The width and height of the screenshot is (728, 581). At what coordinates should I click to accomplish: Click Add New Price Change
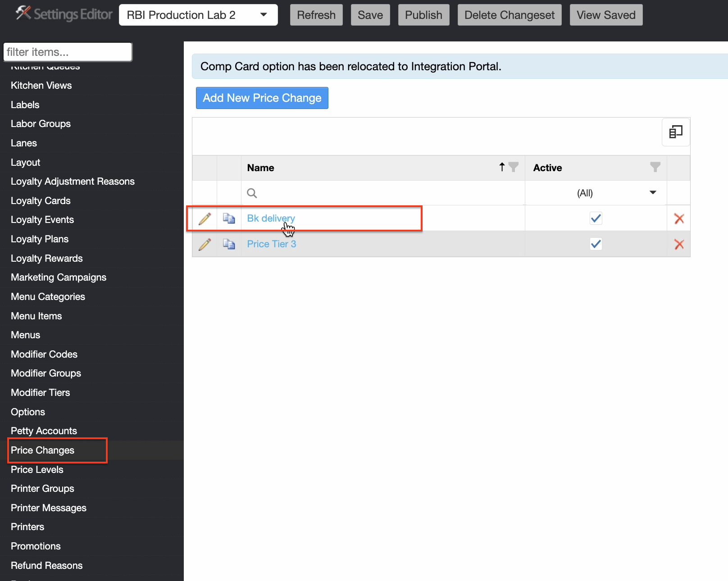[x=262, y=98]
